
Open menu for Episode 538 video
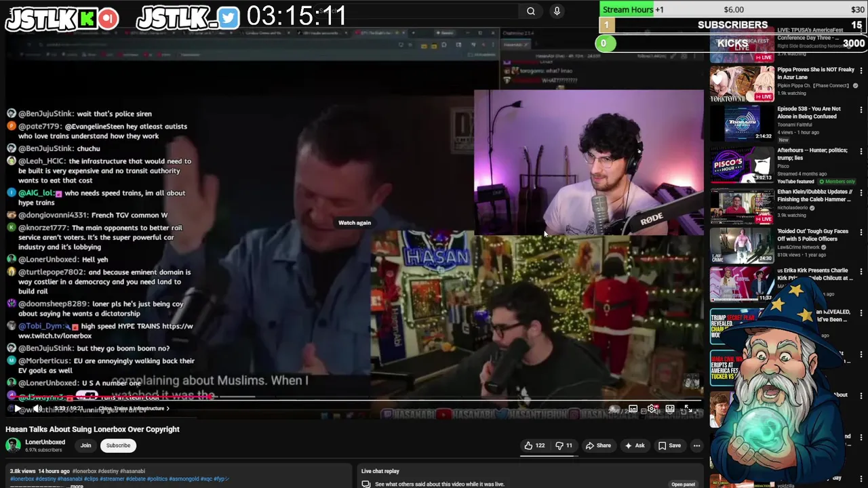coord(861,109)
